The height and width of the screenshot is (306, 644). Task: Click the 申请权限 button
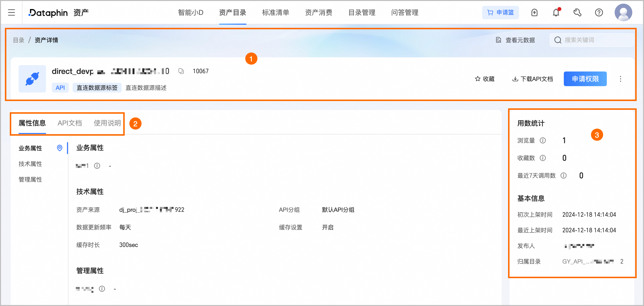(585, 79)
